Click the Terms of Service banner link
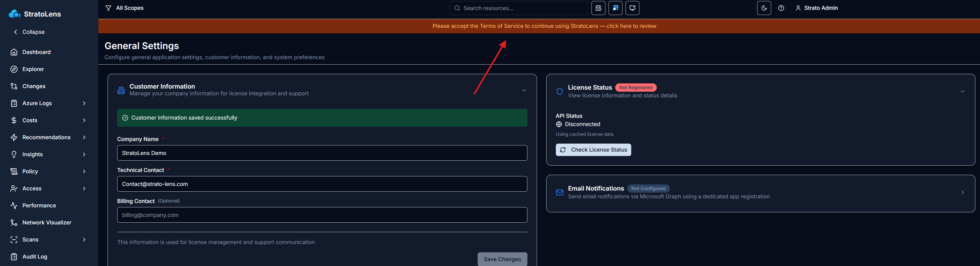Image resolution: width=980 pixels, height=266 pixels. point(544,26)
